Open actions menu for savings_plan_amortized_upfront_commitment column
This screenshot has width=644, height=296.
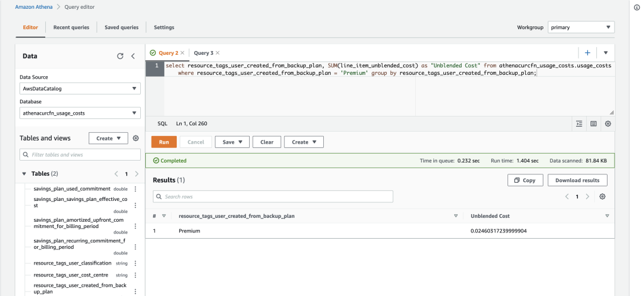point(136,225)
